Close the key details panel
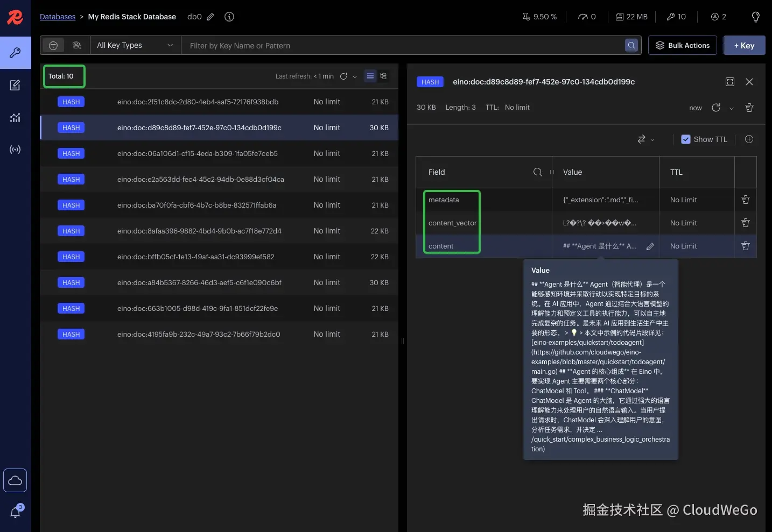The height and width of the screenshot is (532, 772). 749,82
